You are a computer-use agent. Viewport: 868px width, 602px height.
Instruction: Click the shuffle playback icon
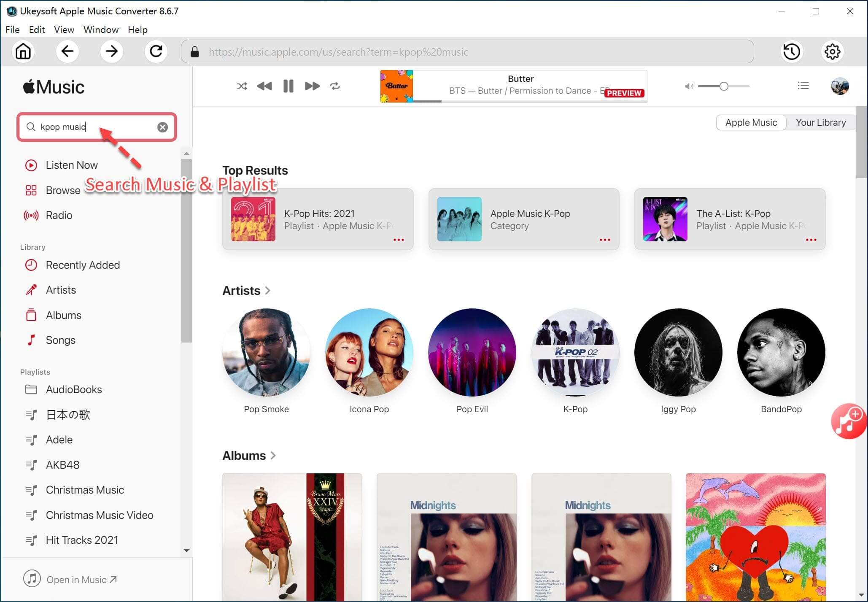pos(241,85)
